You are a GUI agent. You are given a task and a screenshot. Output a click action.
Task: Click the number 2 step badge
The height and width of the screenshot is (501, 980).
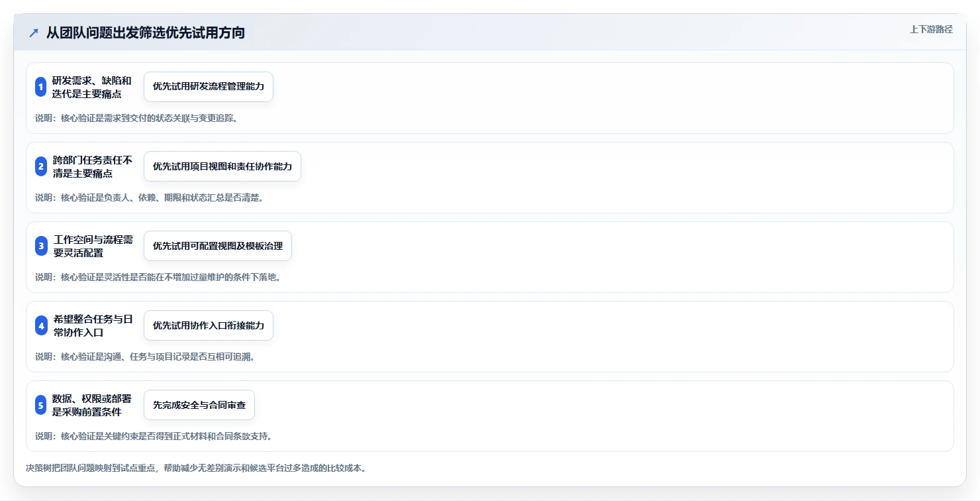tap(40, 166)
